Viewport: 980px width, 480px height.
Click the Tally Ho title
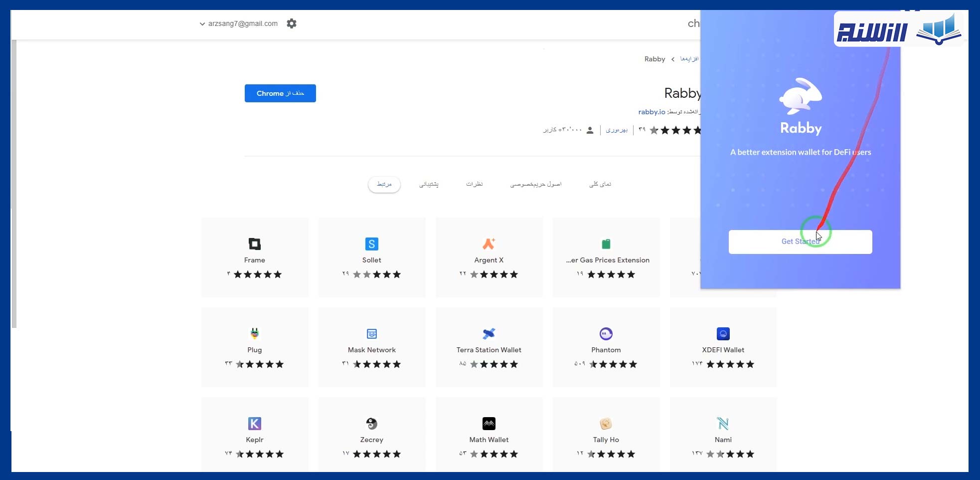pos(606,440)
